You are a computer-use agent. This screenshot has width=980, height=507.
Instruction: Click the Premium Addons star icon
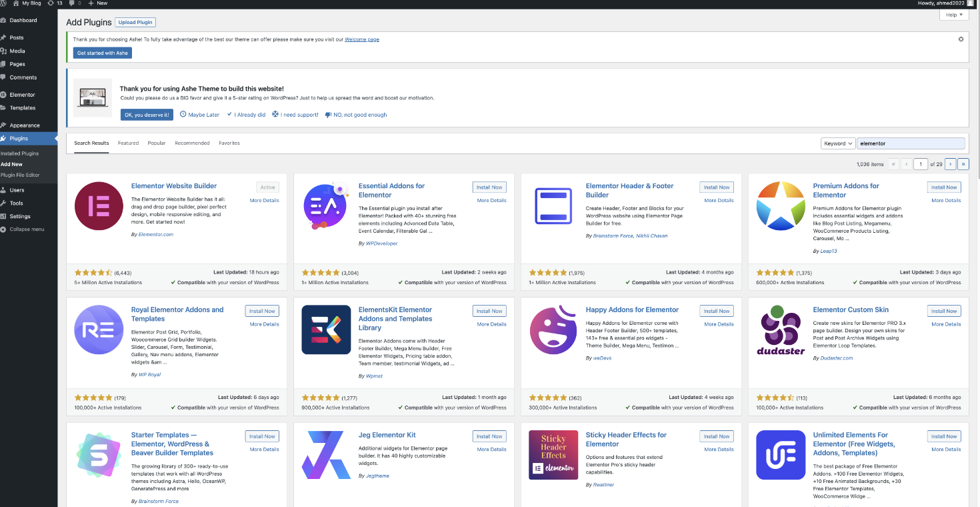click(x=781, y=206)
